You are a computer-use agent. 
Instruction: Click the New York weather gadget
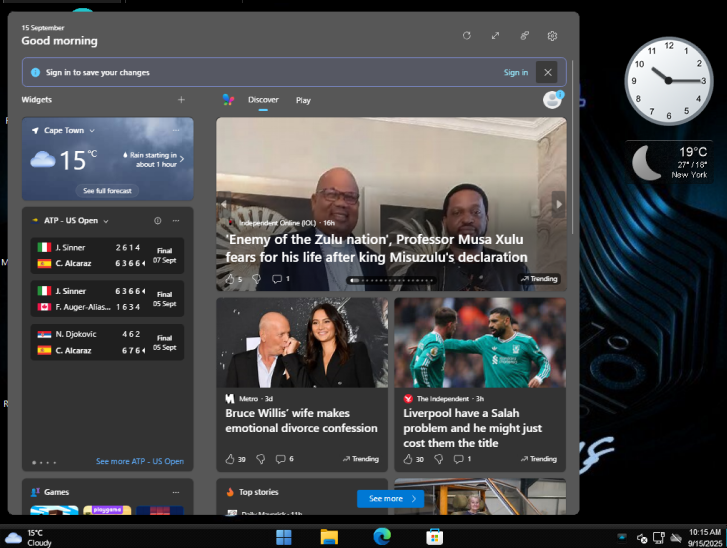coord(669,162)
